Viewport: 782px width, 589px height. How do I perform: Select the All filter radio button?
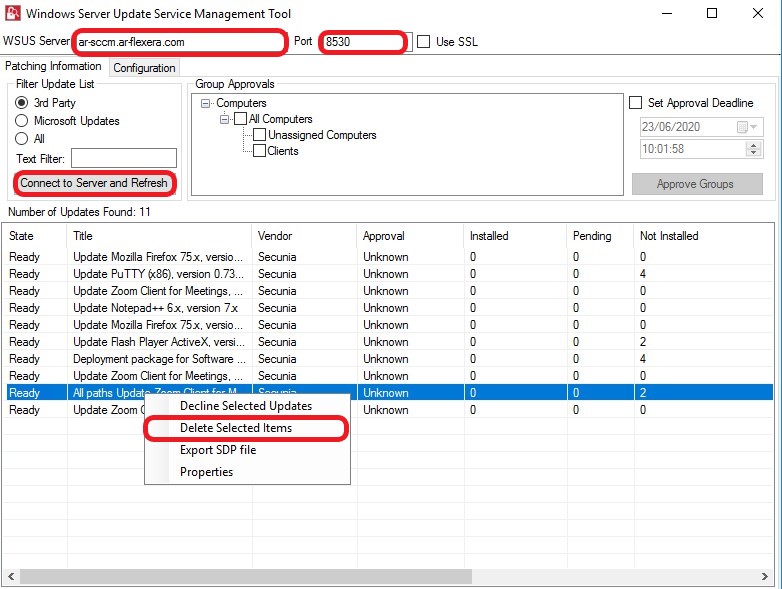[21, 139]
